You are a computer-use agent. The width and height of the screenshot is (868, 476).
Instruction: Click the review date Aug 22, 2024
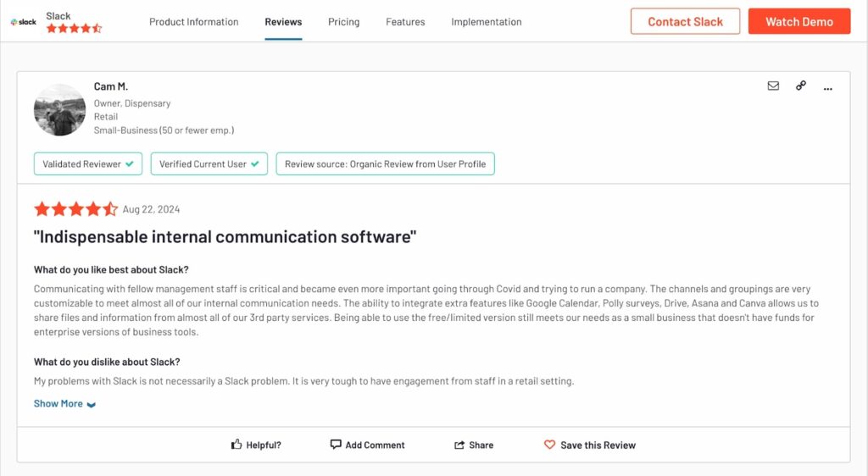coord(151,209)
